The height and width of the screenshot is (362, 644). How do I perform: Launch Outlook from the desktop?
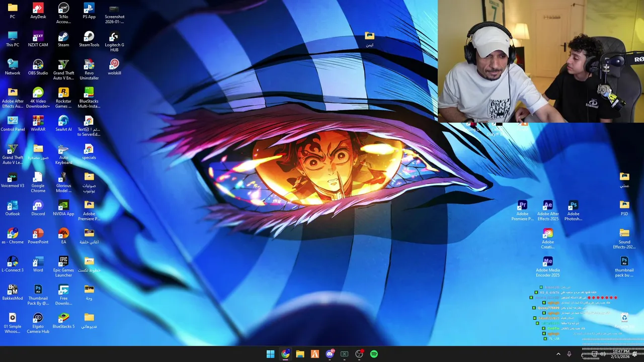13,208
